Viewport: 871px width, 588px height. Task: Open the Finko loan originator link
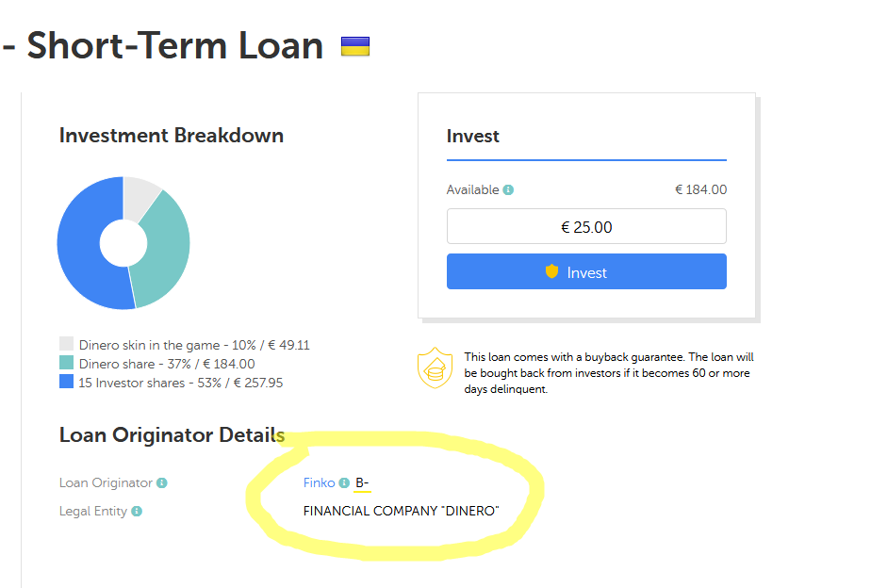[x=319, y=483]
